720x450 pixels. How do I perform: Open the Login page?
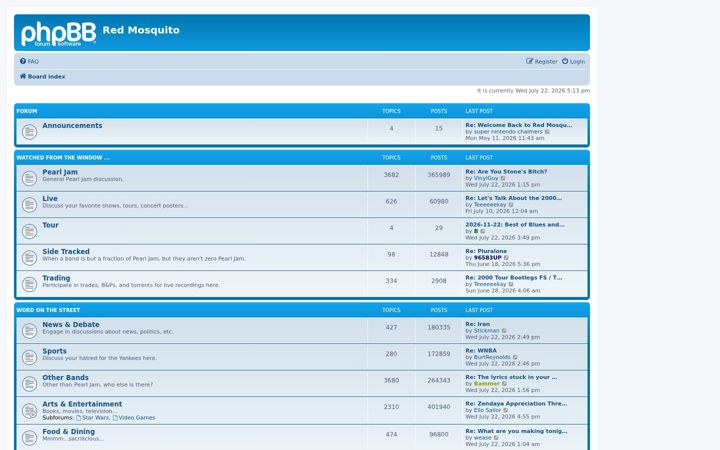[x=574, y=61]
